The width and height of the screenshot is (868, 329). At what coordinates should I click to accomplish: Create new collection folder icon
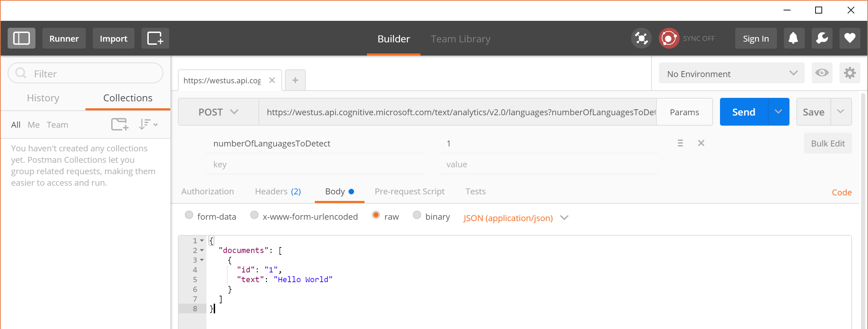(x=120, y=124)
